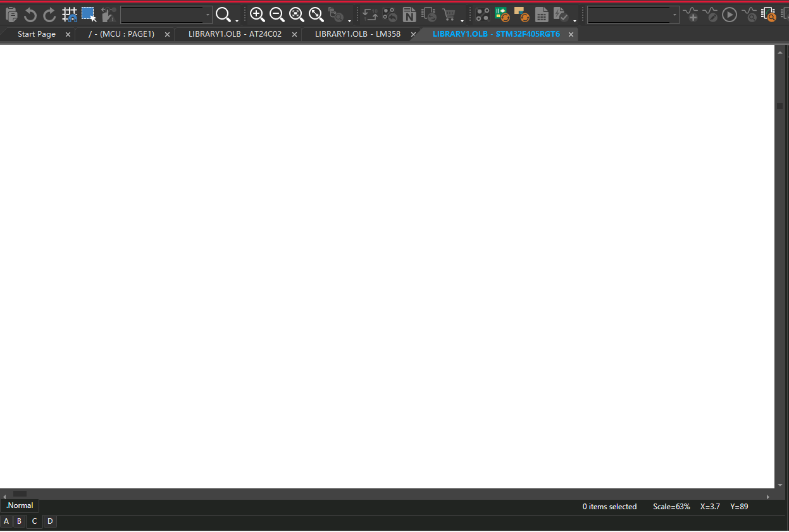Click the Back Annotate icon
The height and width of the screenshot is (532, 789).
pyautogui.click(x=390, y=15)
